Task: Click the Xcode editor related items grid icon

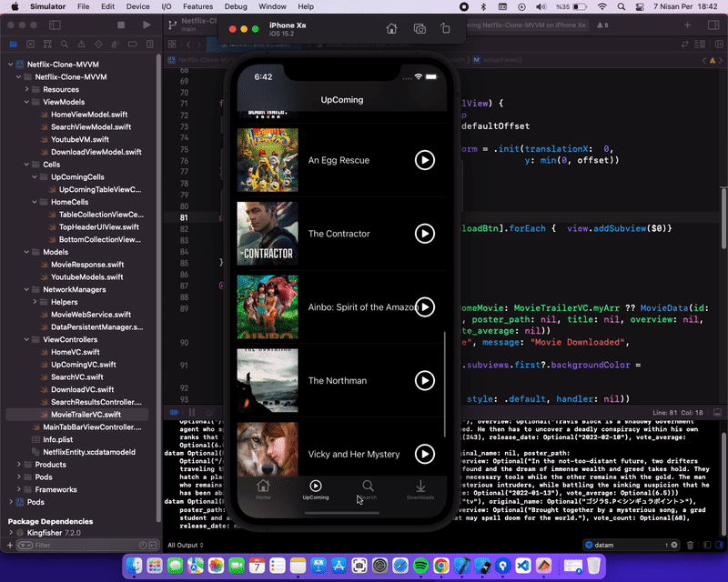Action: [172, 44]
